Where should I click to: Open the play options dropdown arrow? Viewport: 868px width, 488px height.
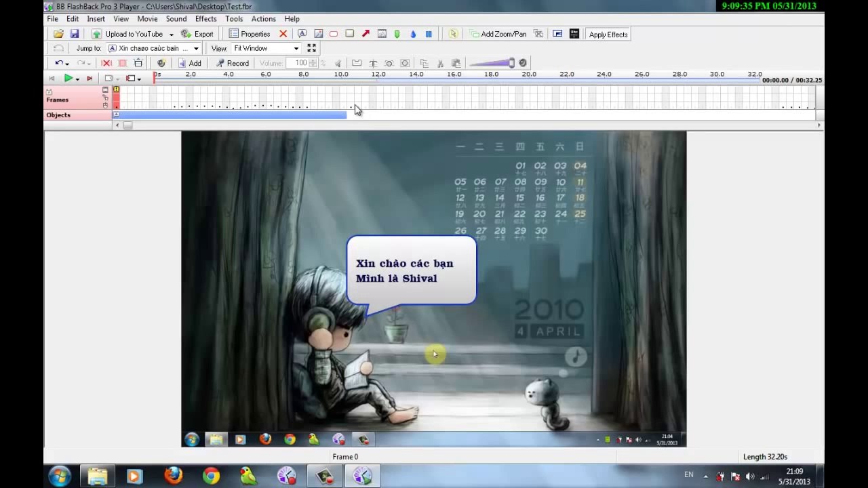(77, 79)
